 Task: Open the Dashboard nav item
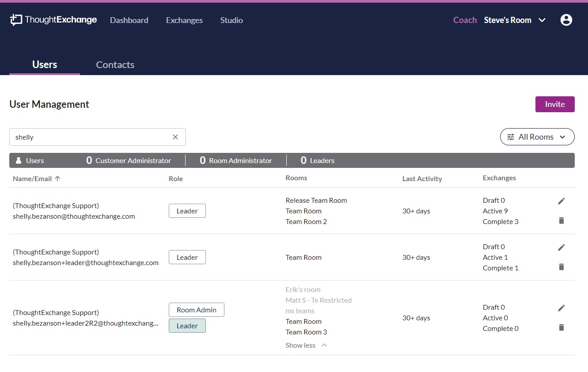point(129,20)
